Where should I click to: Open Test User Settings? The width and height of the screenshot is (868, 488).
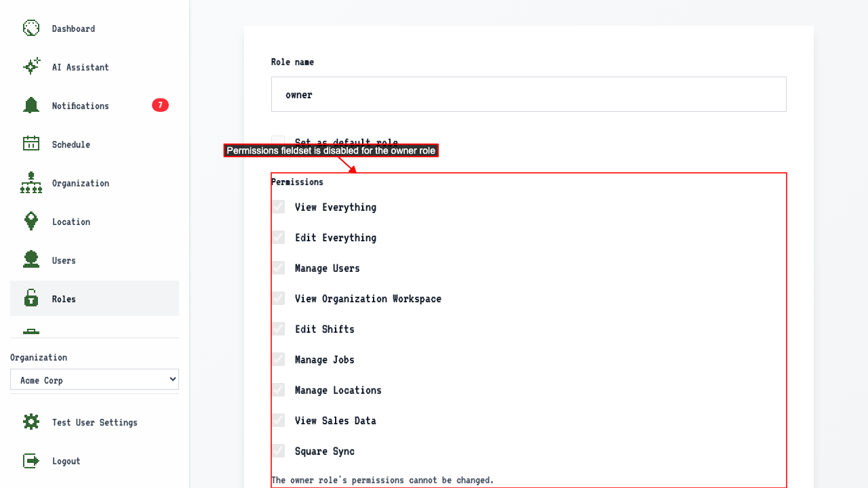click(94, 422)
